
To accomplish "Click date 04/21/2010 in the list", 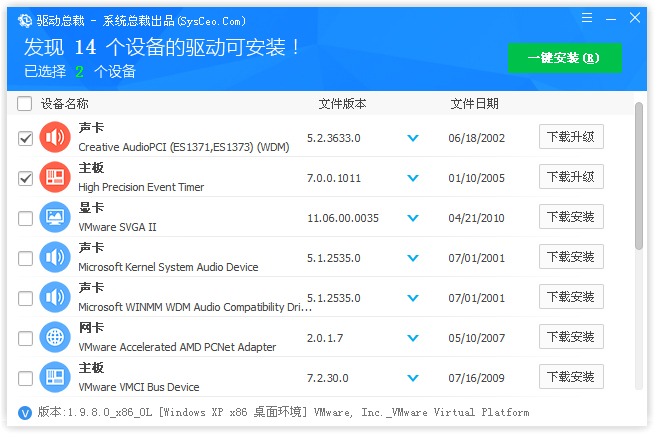I will pyautogui.click(x=477, y=218).
